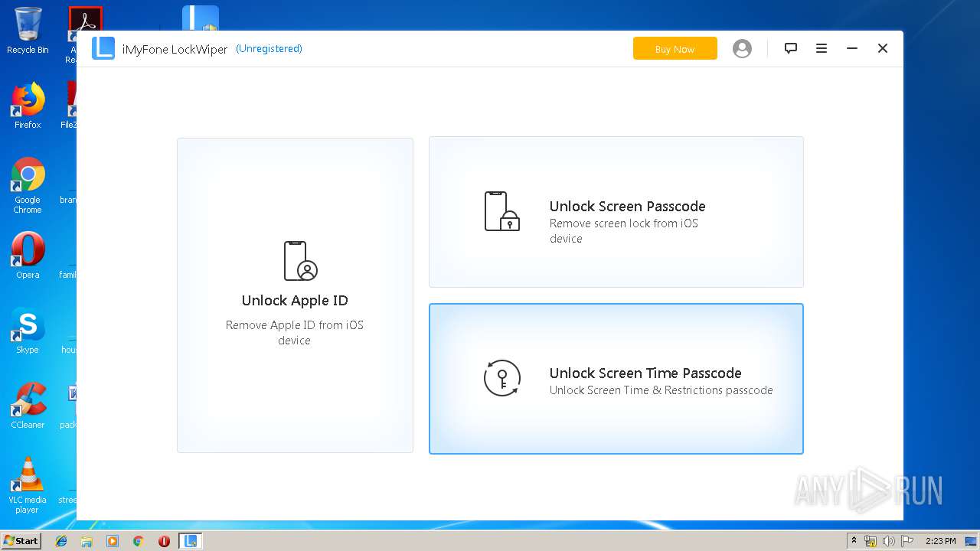Click the phone with user Apple ID icon
The width and height of the screenshot is (980, 551).
point(300,261)
